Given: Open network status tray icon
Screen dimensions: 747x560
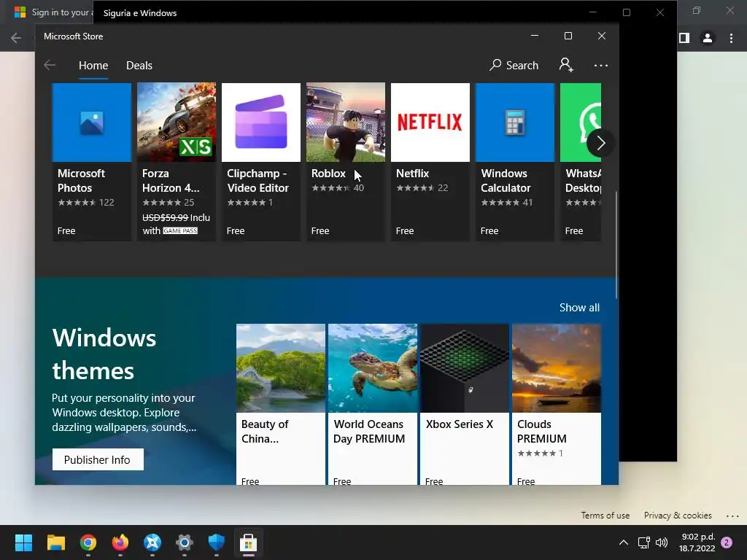Looking at the screenshot, I should (x=643, y=542).
